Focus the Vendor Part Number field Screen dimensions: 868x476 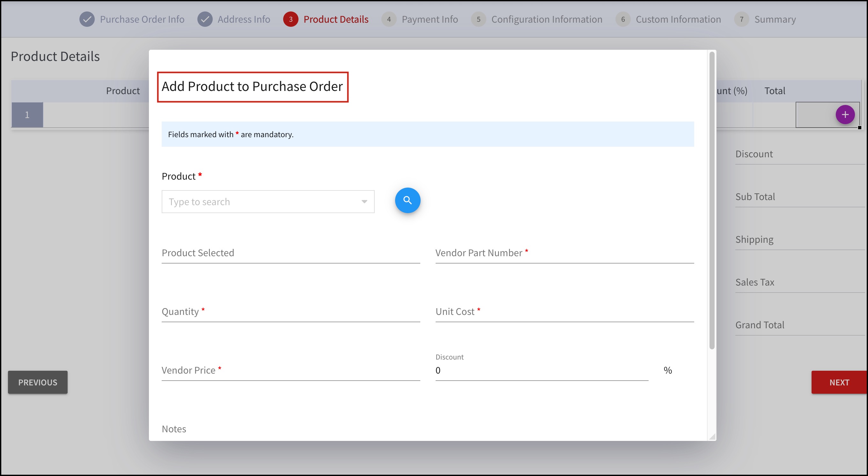point(564,253)
